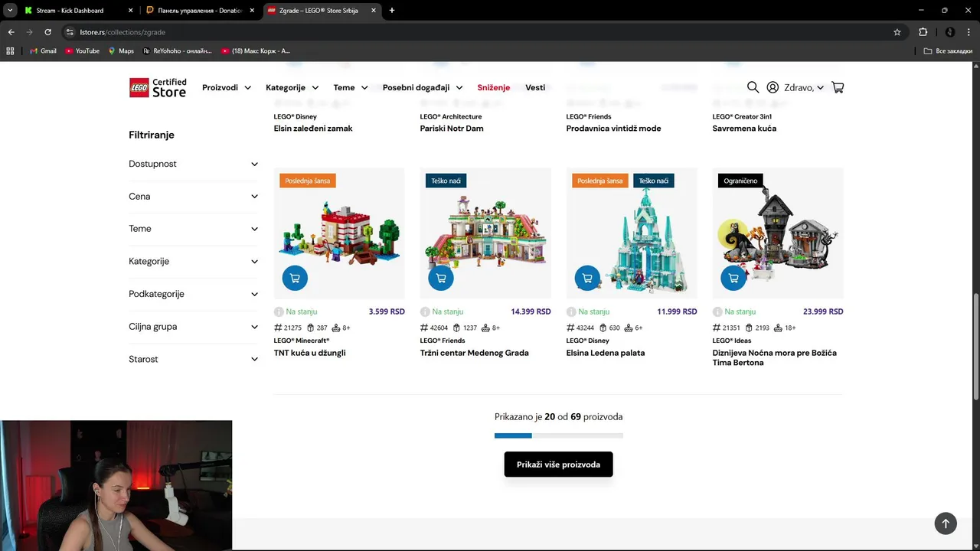980x551 pixels.
Task: Open Все закладки bookmarks folder
Action: click(x=948, y=51)
